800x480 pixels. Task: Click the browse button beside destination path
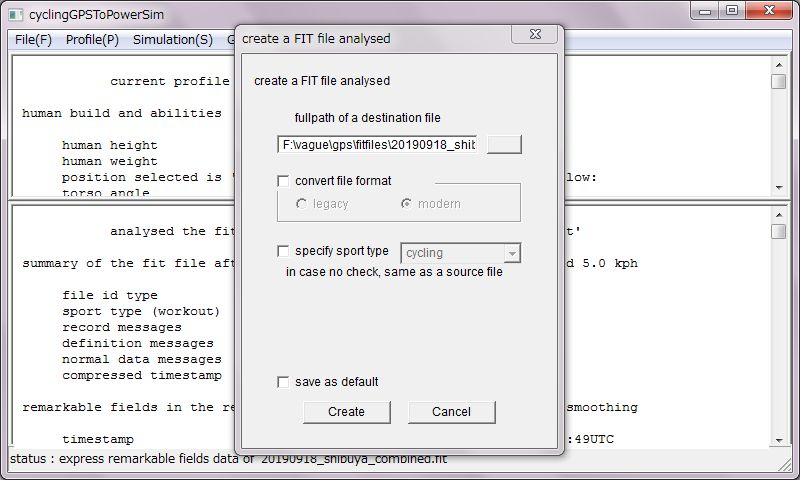[504, 144]
